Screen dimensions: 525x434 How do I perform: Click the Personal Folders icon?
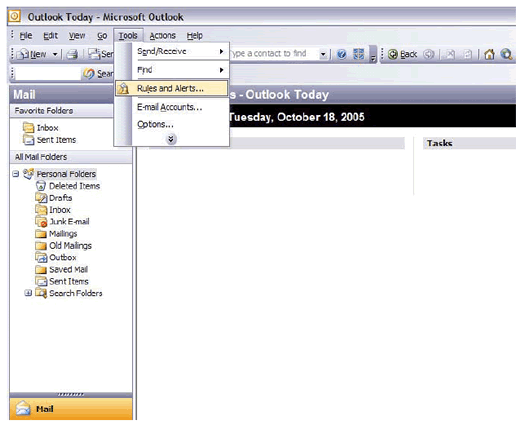click(28, 174)
